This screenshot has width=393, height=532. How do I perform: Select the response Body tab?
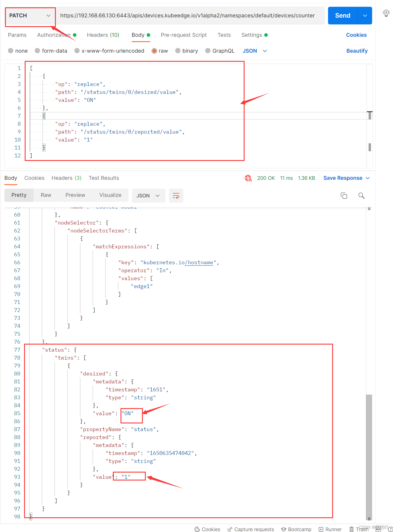click(11, 178)
